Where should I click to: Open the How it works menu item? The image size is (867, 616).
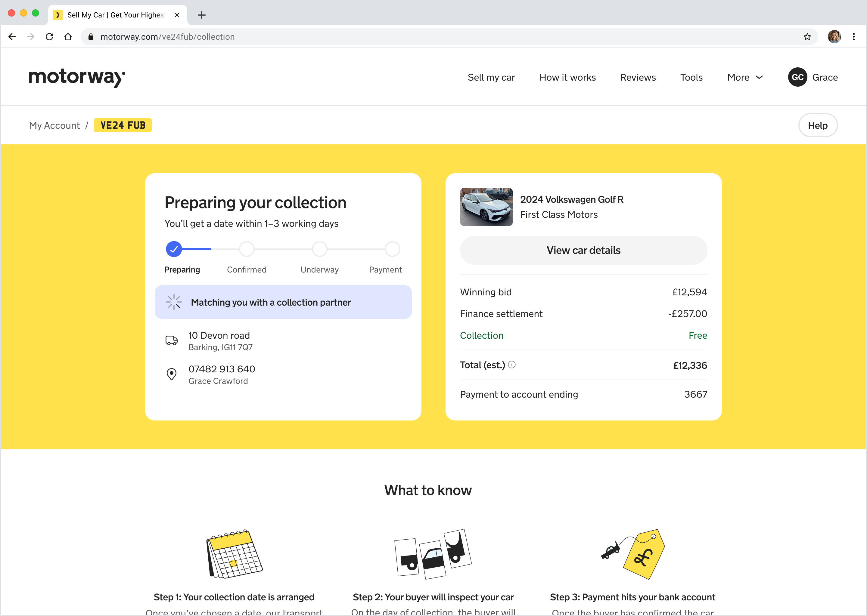click(x=567, y=77)
